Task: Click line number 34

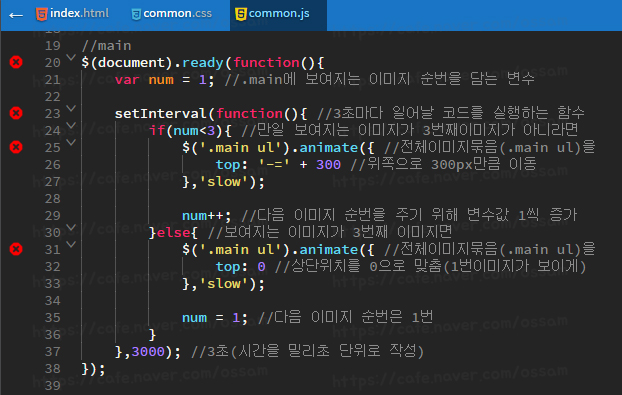Action: point(53,301)
